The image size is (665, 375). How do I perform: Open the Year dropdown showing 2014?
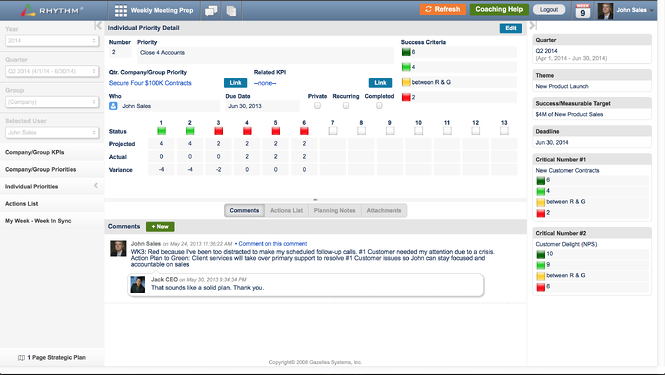pos(52,41)
